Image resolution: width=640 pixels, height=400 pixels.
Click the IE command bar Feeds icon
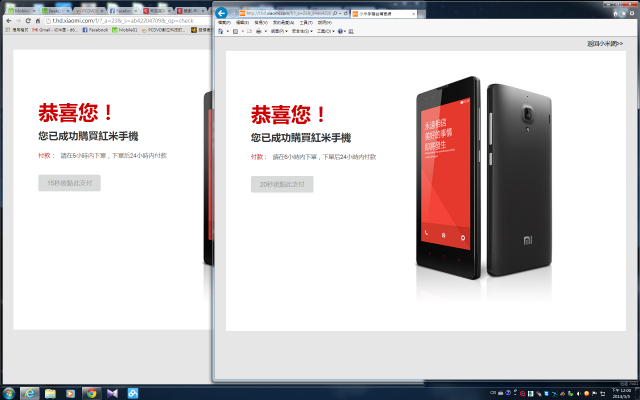pos(236,31)
